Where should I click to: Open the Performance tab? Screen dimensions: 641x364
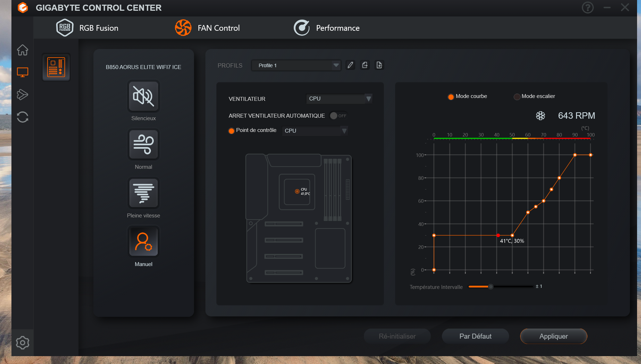pos(326,28)
